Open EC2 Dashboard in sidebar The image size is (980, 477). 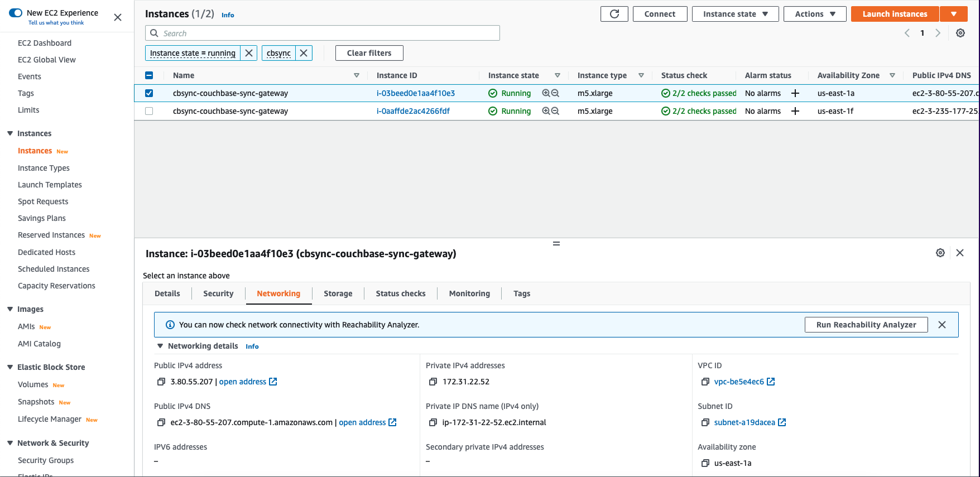(45, 43)
